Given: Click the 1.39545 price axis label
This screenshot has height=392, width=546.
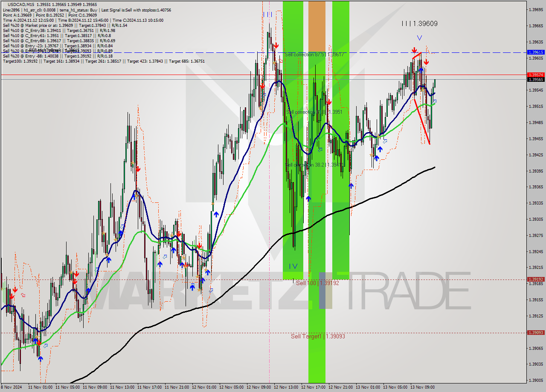Looking at the screenshot, I should 536,90.
